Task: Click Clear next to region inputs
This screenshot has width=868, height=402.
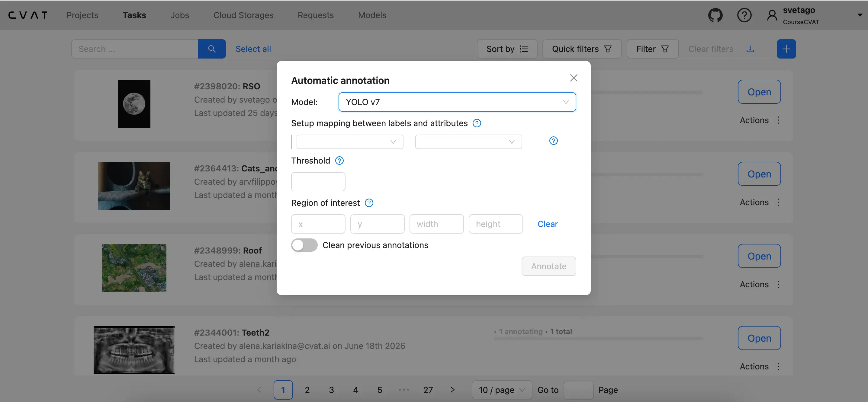Action: pyautogui.click(x=548, y=224)
